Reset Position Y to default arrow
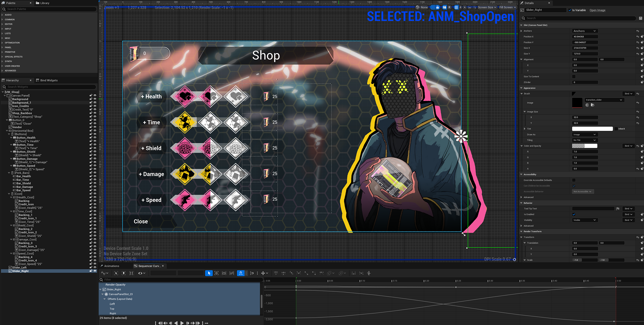644x325 pixels. (x=638, y=42)
